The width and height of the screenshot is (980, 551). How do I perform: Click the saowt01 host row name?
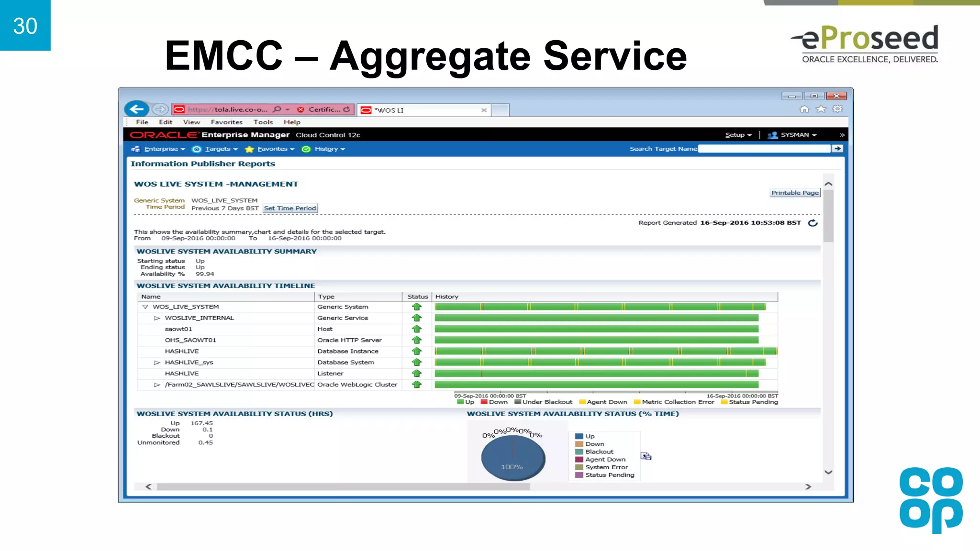[x=178, y=329]
